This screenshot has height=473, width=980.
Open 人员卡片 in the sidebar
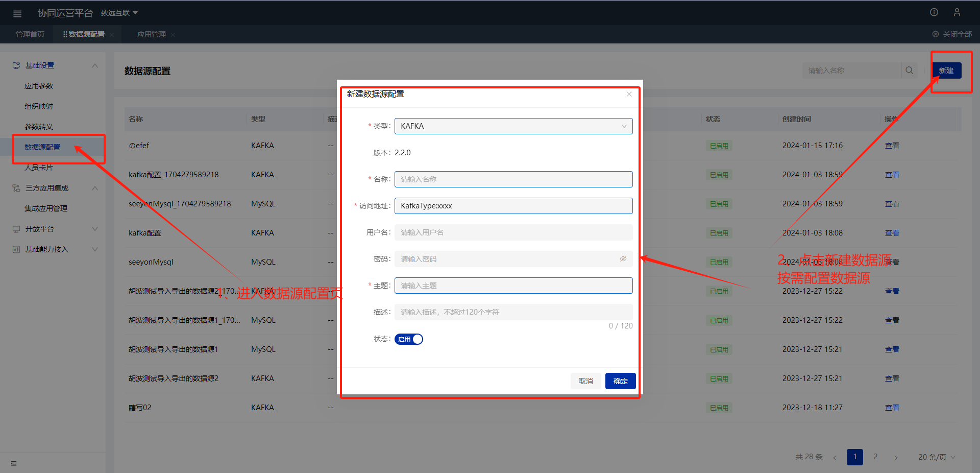click(39, 168)
